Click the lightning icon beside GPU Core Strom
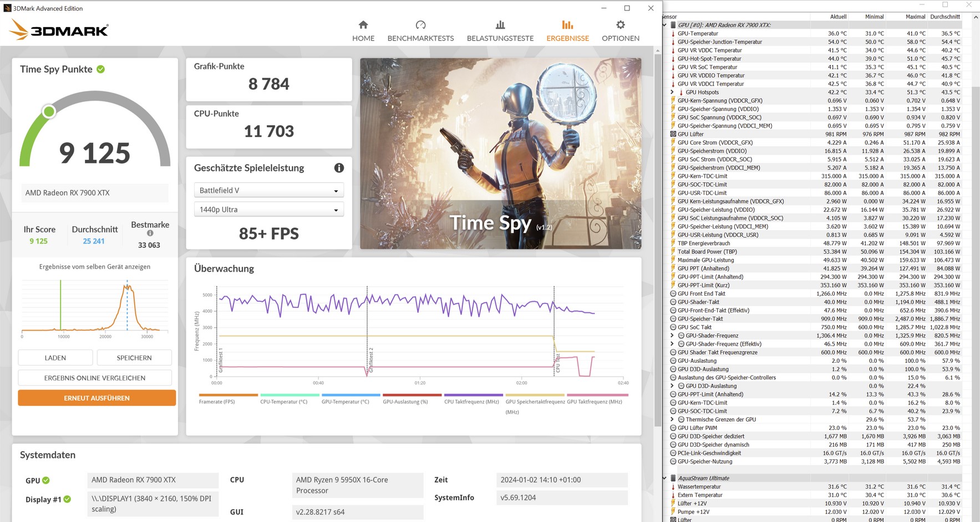 tap(673, 143)
